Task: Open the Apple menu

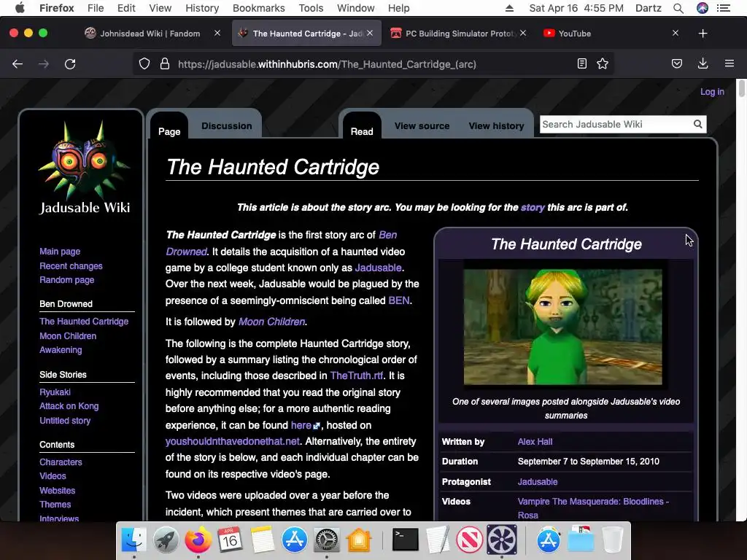Action: (20, 8)
